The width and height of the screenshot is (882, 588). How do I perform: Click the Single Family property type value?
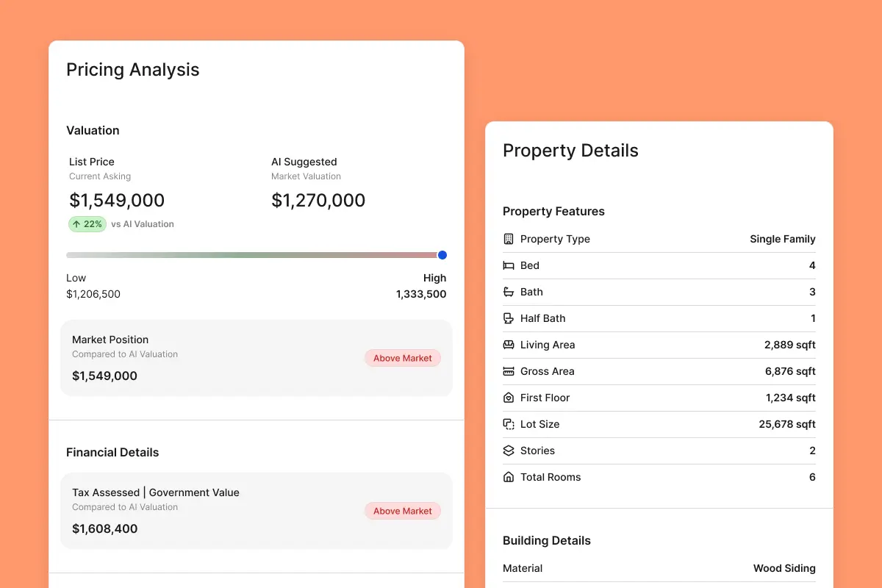click(x=782, y=239)
